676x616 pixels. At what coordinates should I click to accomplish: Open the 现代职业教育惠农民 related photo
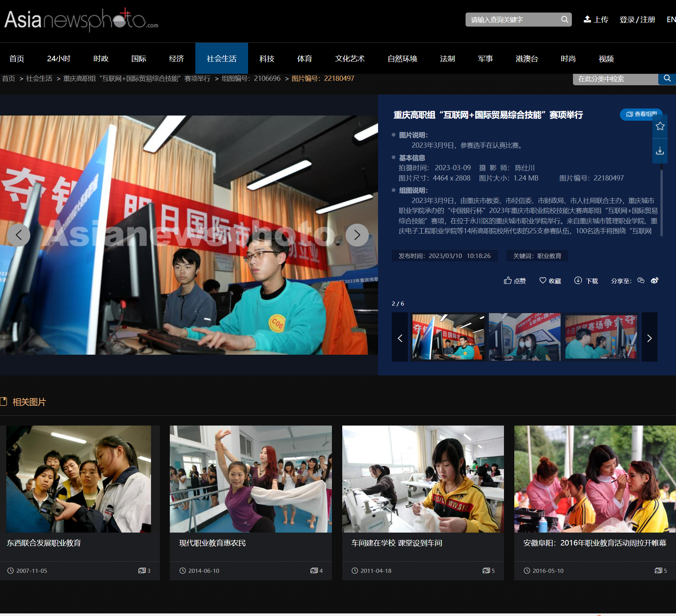[250, 479]
